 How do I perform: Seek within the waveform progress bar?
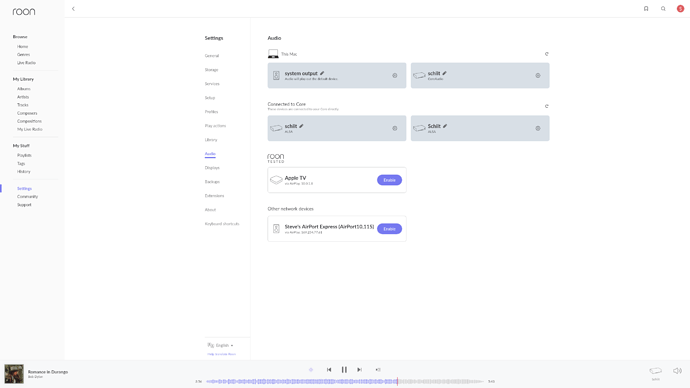pos(345,381)
